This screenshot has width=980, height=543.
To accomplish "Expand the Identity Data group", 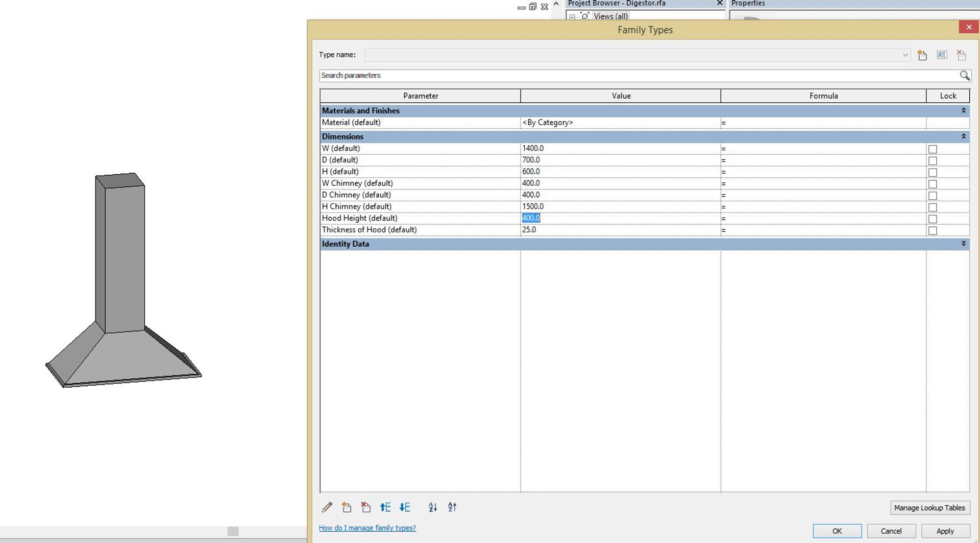I will point(964,244).
